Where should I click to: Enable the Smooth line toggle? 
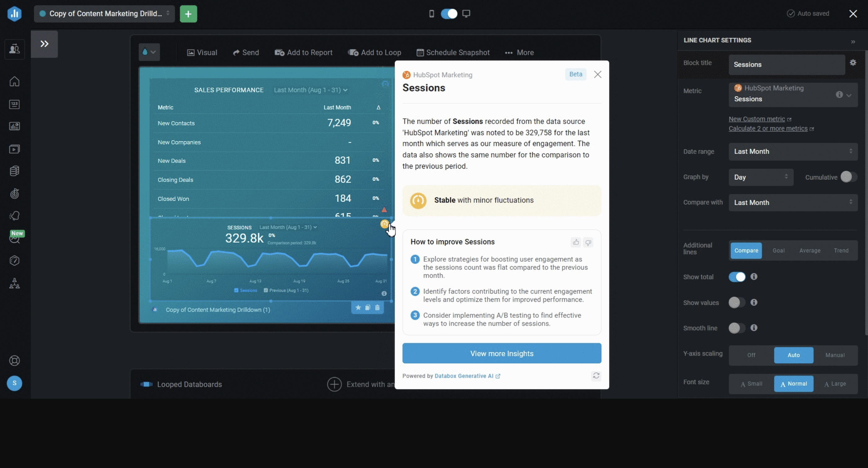click(737, 328)
